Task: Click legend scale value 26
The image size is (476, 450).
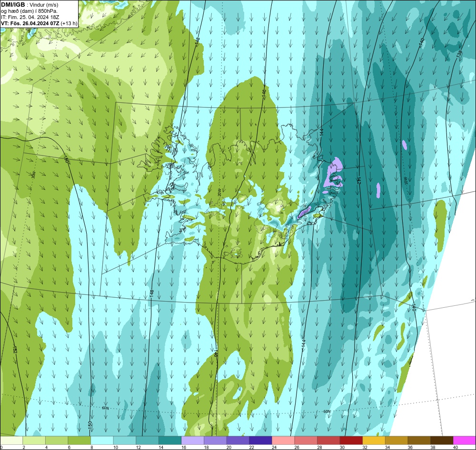Action: point(297,447)
